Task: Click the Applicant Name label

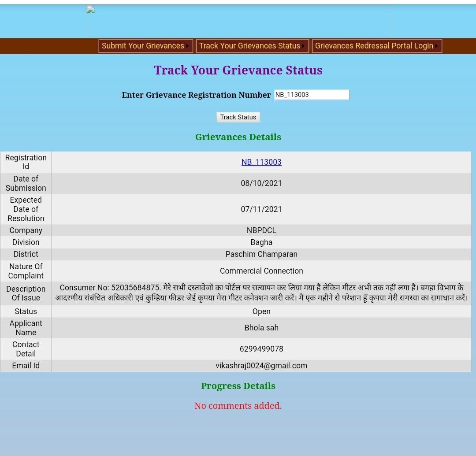Action: click(x=26, y=328)
